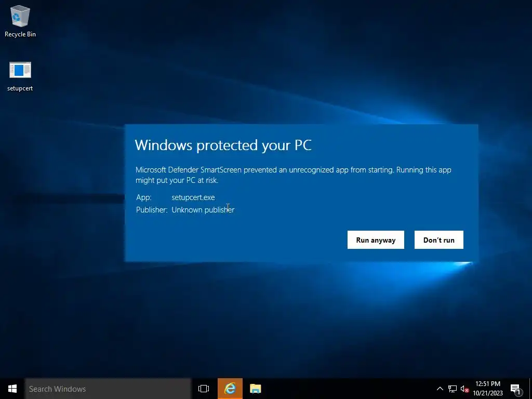The image size is (532, 399).
Task: Click the Run anyway button
Action: [x=376, y=240]
